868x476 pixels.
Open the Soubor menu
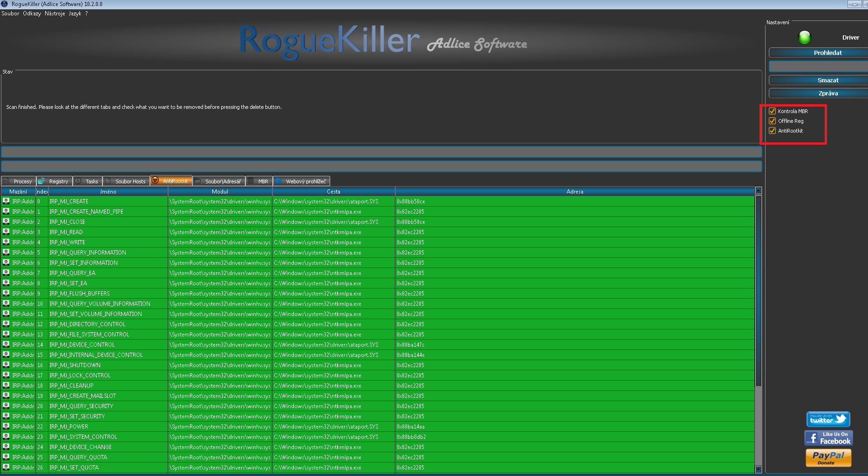pos(10,13)
